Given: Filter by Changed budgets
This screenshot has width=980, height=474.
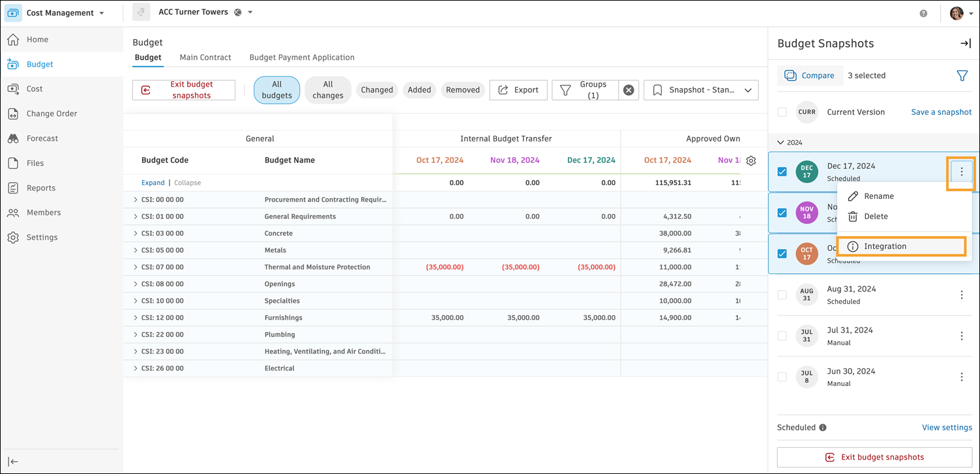Looking at the screenshot, I should click(x=377, y=90).
